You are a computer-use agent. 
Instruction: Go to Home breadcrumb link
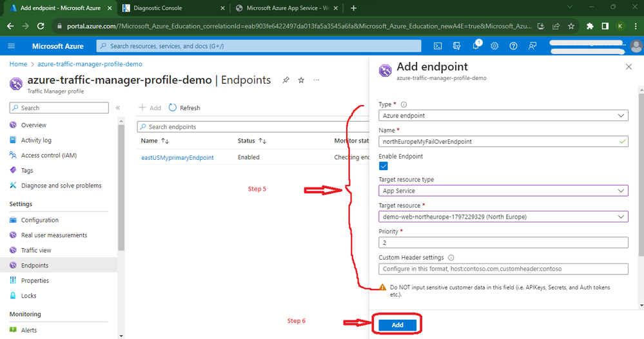click(x=18, y=64)
